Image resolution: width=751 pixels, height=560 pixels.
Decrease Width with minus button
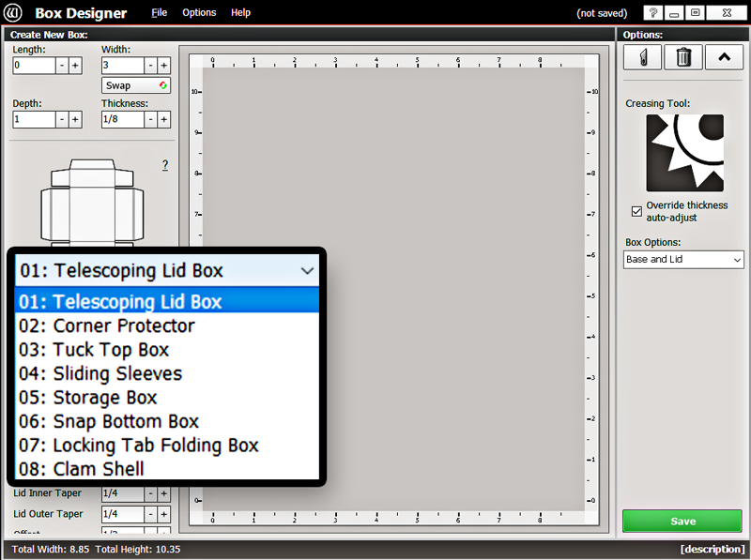tap(150, 66)
